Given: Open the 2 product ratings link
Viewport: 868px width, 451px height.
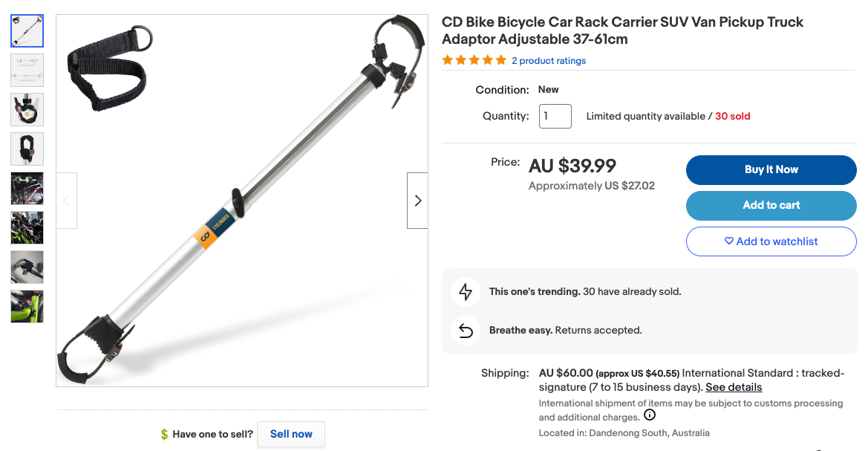Looking at the screenshot, I should [x=549, y=61].
